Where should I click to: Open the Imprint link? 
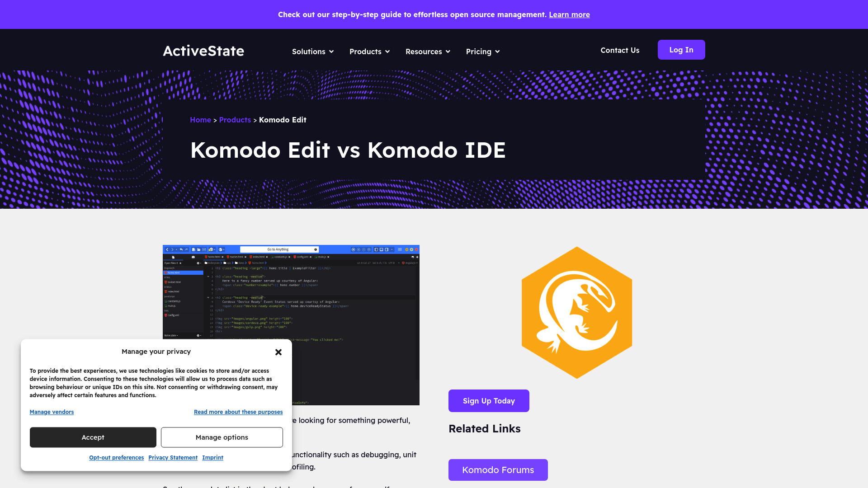(212, 457)
